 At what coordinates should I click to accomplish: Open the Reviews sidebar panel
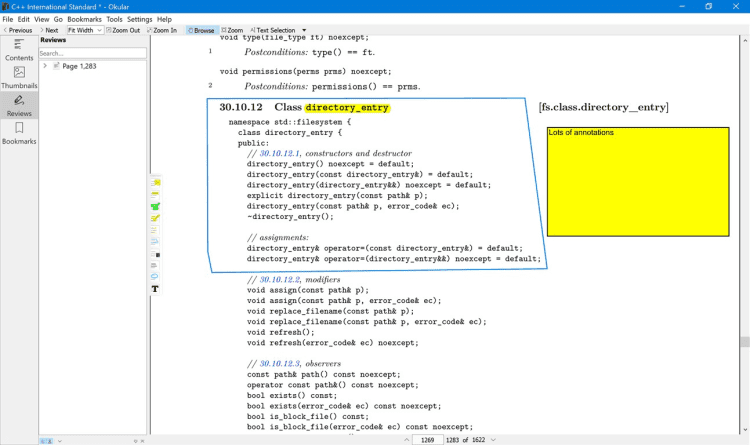pyautogui.click(x=19, y=105)
